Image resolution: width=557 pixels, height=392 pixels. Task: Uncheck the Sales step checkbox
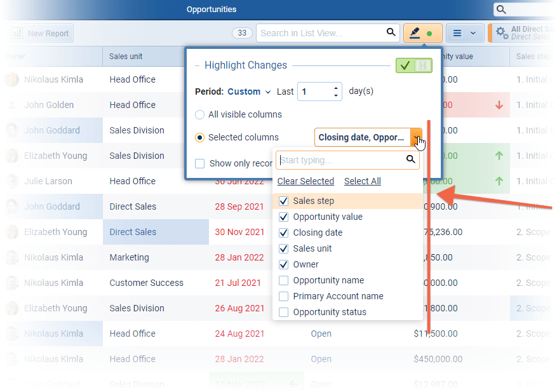coord(284,201)
